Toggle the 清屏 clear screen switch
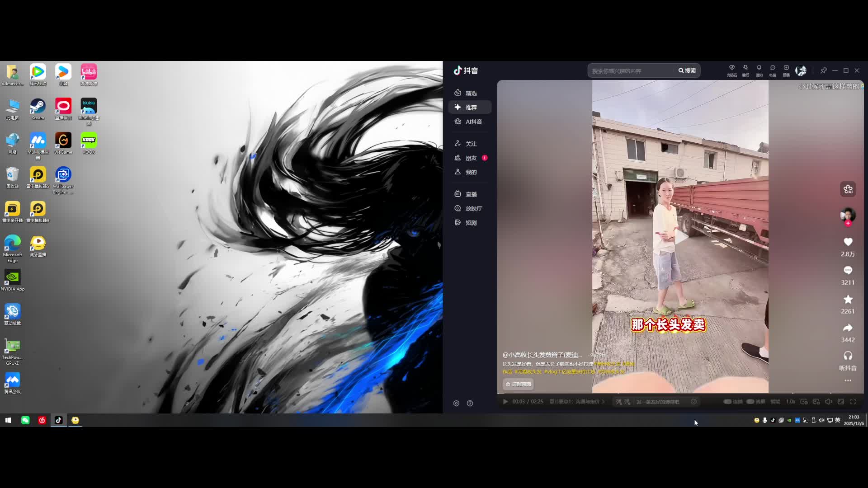868x488 pixels. pos(750,402)
